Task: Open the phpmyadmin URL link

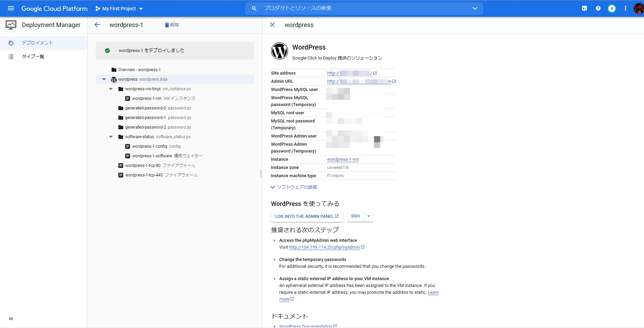Action: 324,247
